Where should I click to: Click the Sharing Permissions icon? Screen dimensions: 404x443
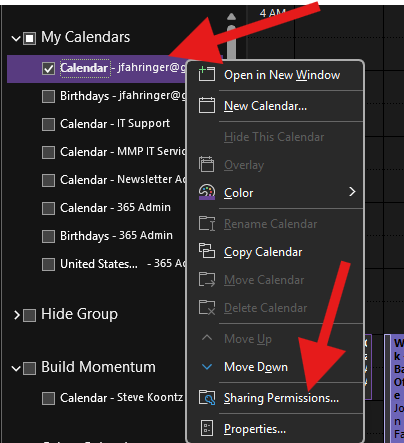tap(207, 397)
